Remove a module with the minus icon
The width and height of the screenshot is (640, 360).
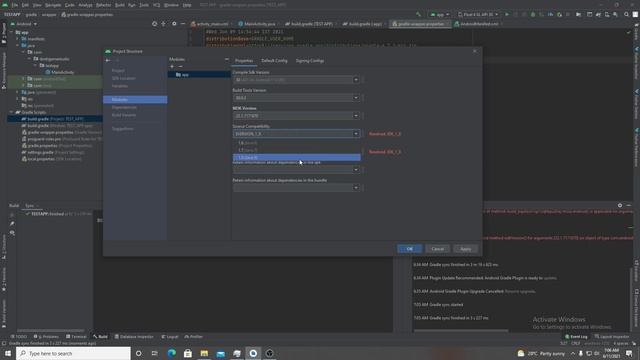[x=180, y=67]
